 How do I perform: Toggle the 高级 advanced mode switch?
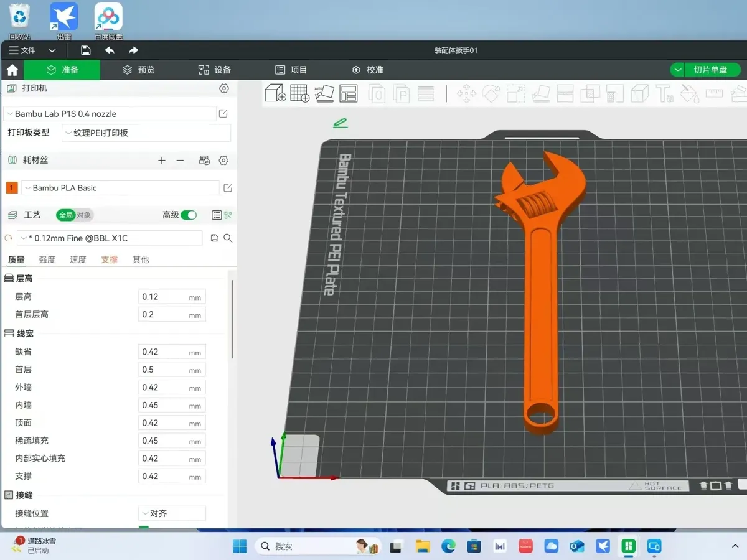pos(189,215)
